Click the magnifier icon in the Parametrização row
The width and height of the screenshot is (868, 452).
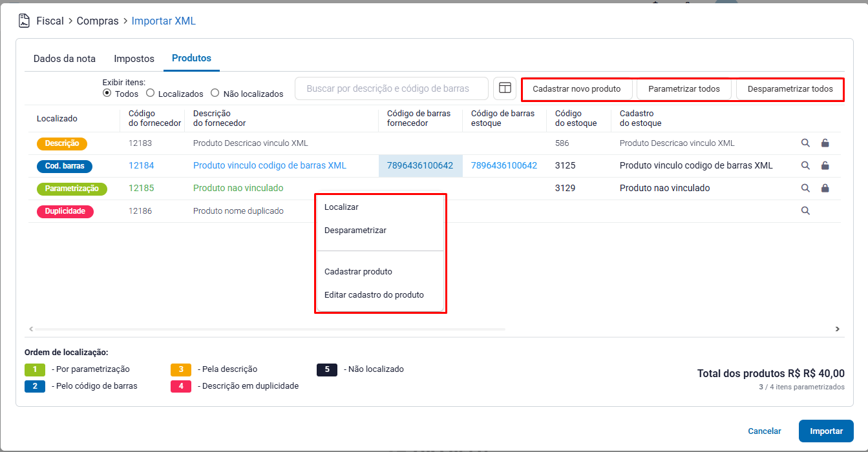805,188
